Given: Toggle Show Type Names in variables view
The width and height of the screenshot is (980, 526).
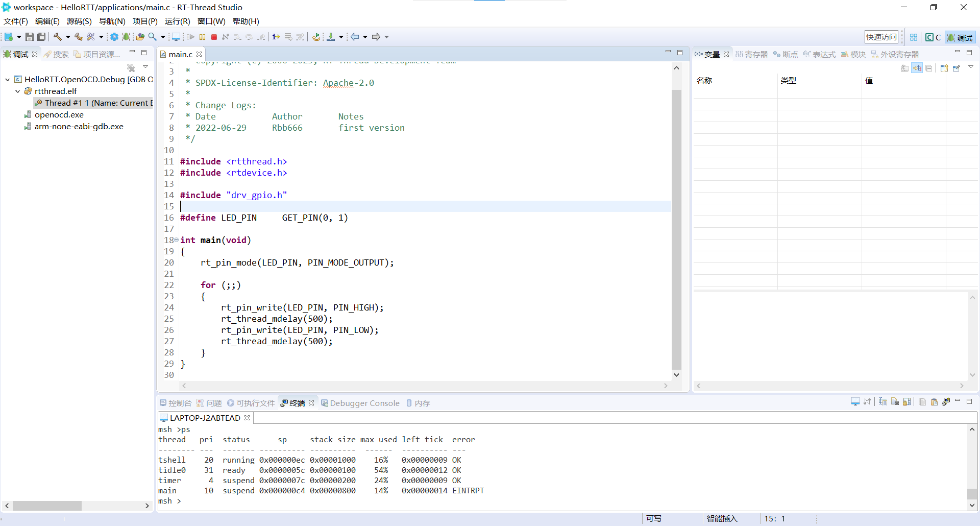Looking at the screenshot, I should click(x=905, y=68).
